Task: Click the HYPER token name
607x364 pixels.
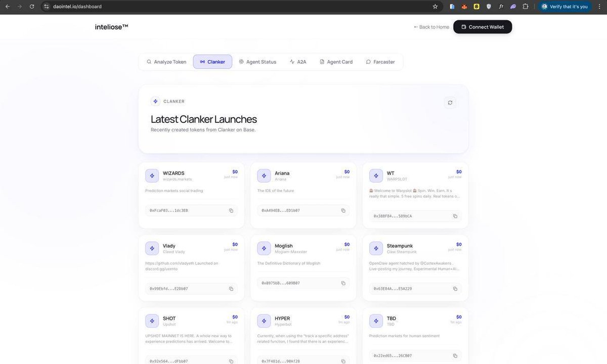Action: click(282, 318)
